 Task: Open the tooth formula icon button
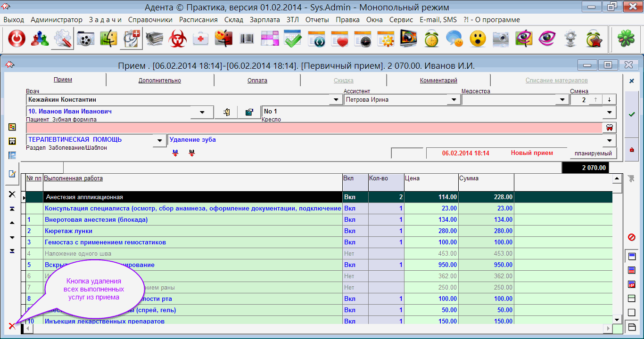(x=610, y=128)
